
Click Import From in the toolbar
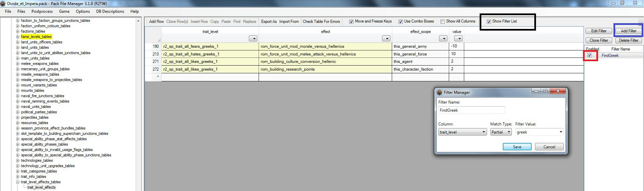pyautogui.click(x=289, y=22)
